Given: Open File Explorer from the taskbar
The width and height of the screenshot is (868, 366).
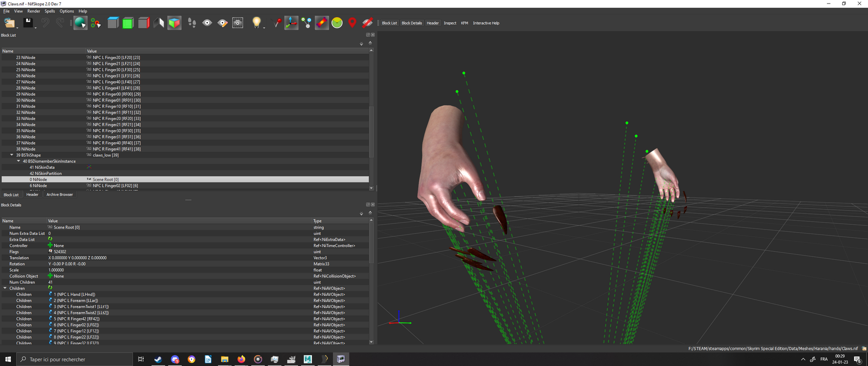Looking at the screenshot, I should tap(225, 359).
